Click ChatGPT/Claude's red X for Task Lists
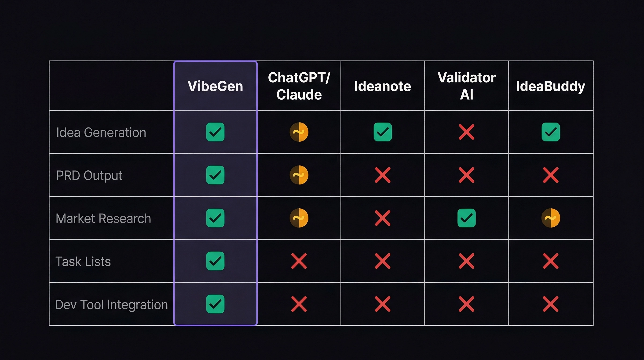The width and height of the screenshot is (644, 360). click(x=299, y=261)
